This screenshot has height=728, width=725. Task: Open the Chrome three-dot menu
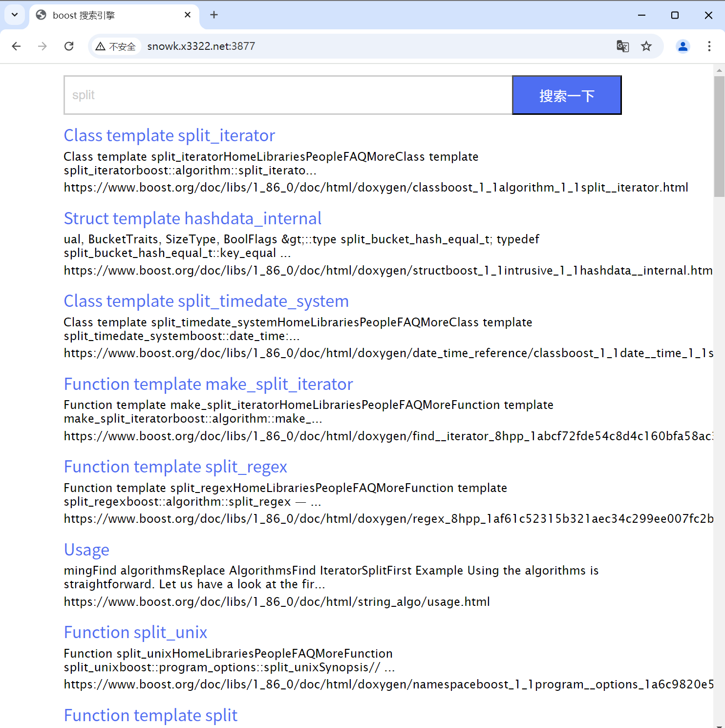(709, 46)
